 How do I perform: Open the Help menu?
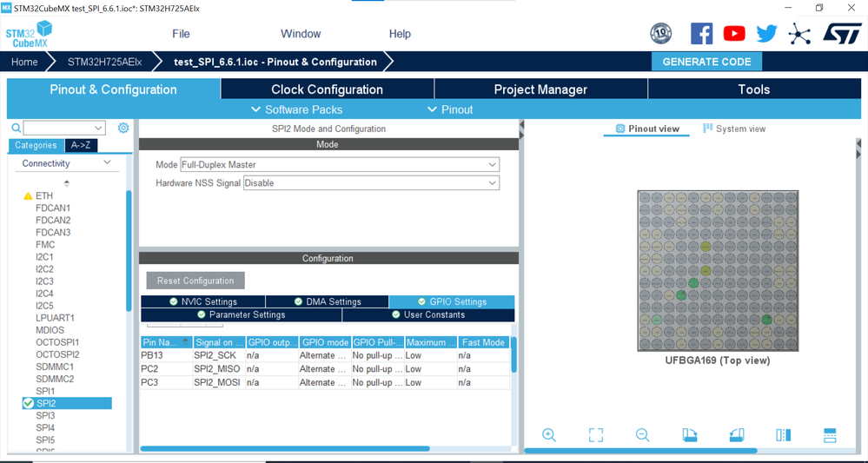[400, 34]
